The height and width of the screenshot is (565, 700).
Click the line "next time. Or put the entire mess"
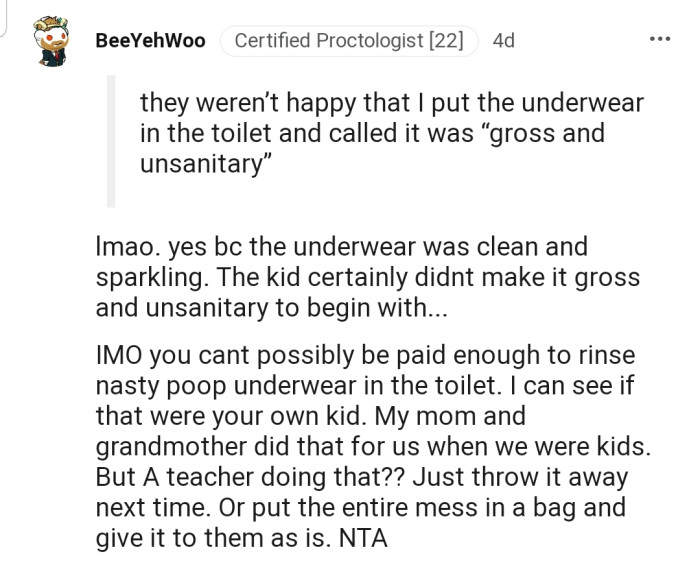pos(360,506)
